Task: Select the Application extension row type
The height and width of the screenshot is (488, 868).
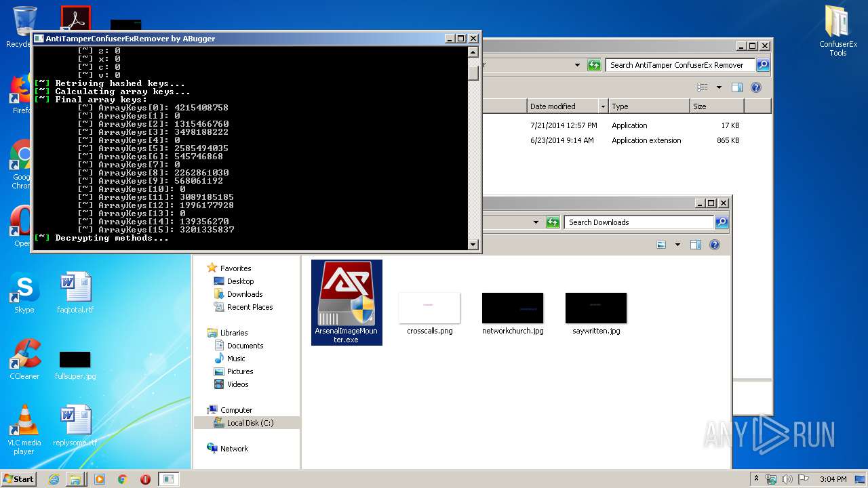Action: pyautogui.click(x=646, y=140)
